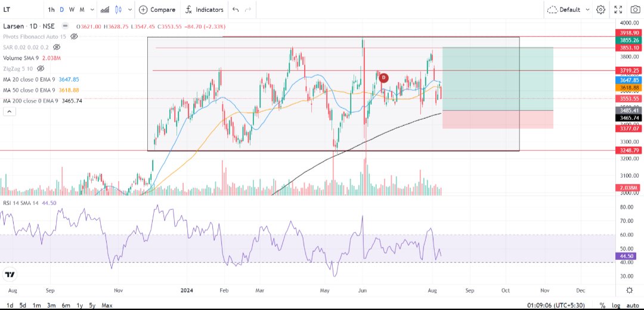
Task: Open axis settings gear at bottom right
Action: [x=629, y=290]
